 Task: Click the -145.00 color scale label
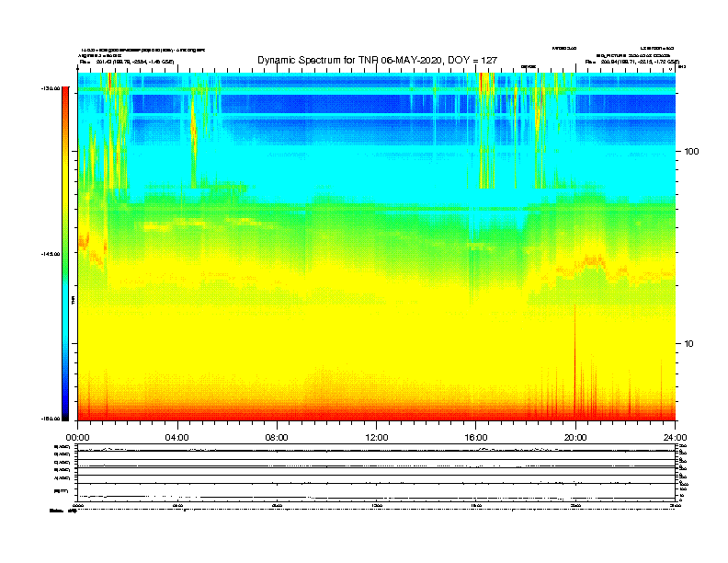coord(51,254)
